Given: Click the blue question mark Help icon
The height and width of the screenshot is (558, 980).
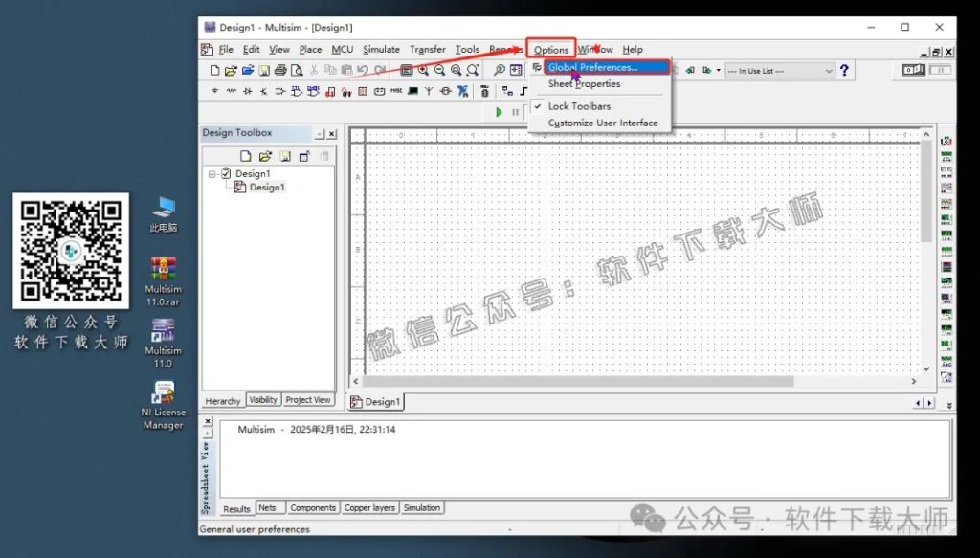Looking at the screenshot, I should pos(844,71).
